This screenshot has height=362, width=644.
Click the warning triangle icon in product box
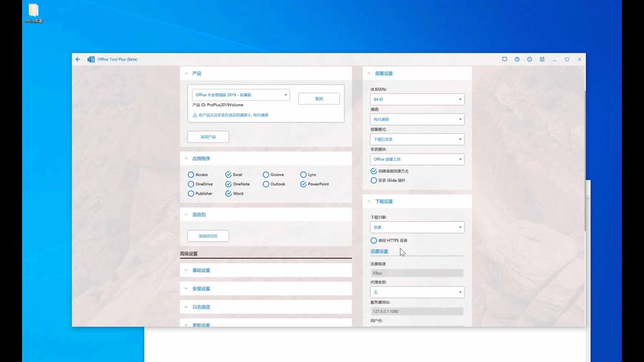[195, 115]
